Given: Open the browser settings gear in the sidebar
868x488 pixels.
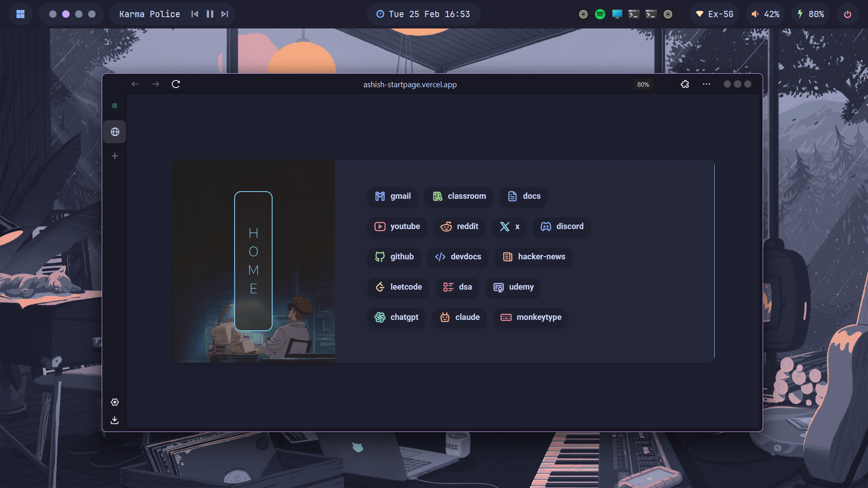Looking at the screenshot, I should 115,402.
